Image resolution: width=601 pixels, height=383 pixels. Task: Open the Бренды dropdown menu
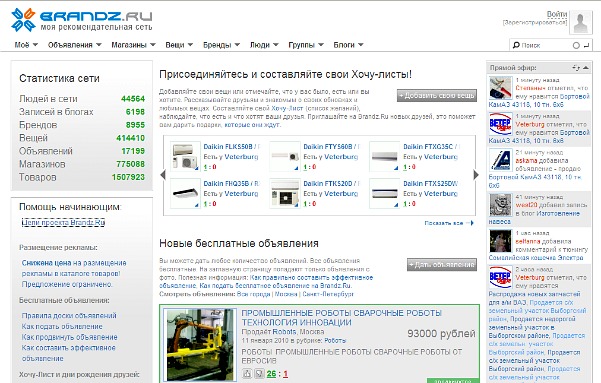[x=222, y=45]
